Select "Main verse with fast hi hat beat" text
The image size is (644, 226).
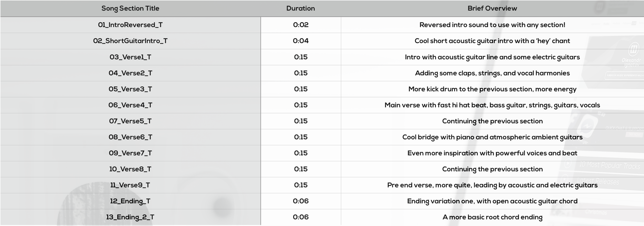492,105
